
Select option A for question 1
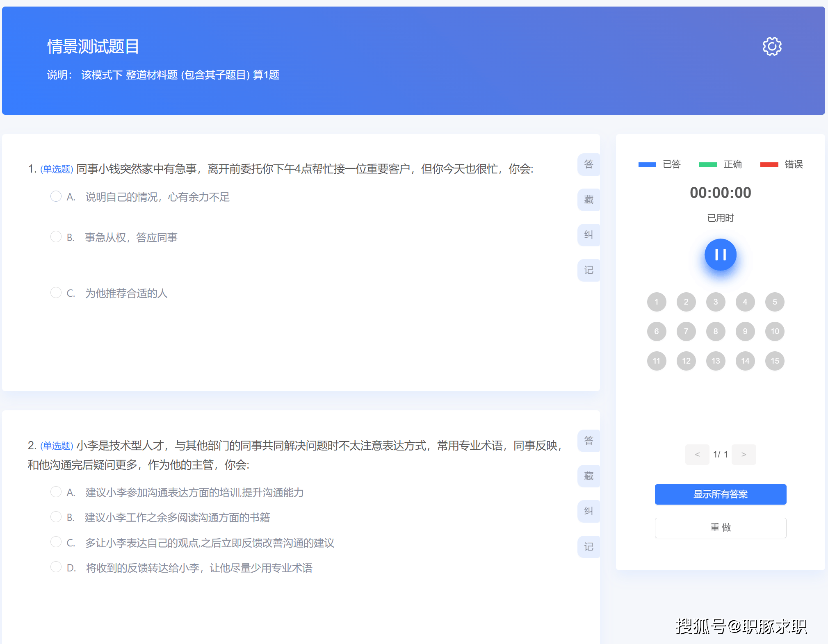pyautogui.click(x=56, y=196)
